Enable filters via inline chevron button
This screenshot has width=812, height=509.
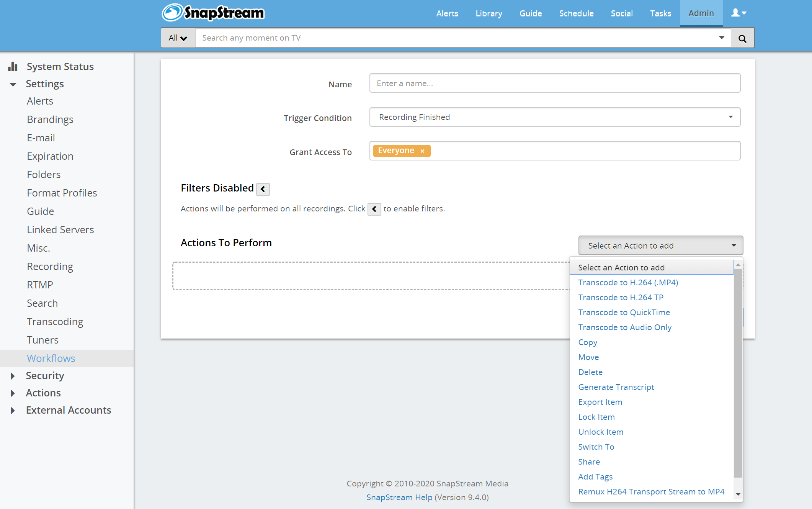374,209
